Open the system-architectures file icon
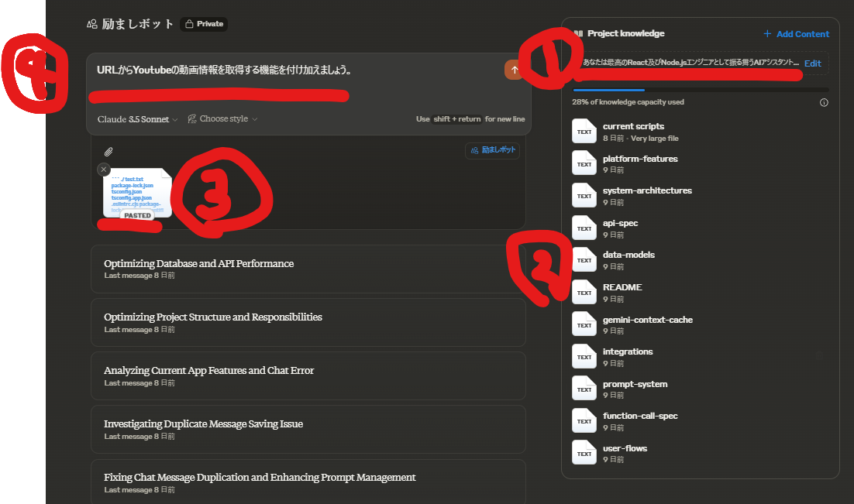This screenshot has width=854, height=504. click(584, 195)
